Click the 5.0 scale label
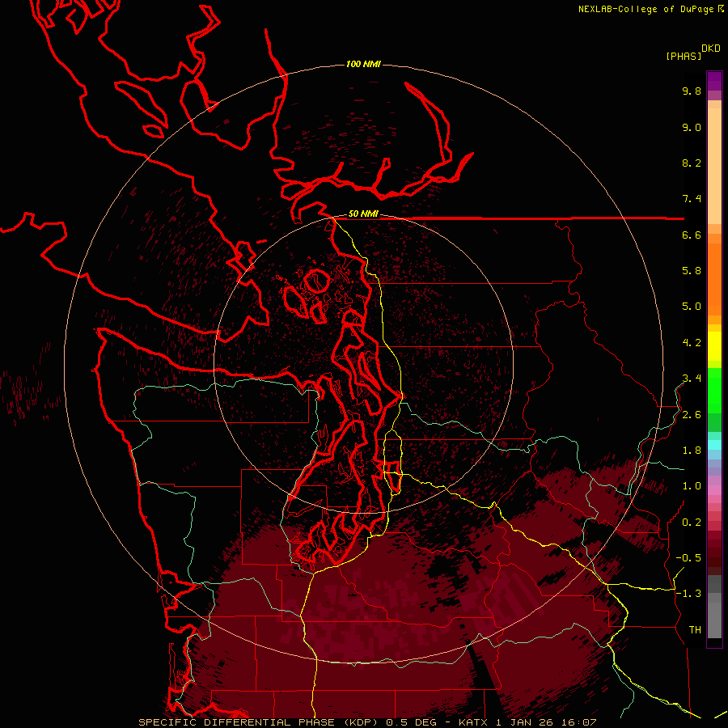Image resolution: width=728 pixels, height=728 pixels. (692, 307)
